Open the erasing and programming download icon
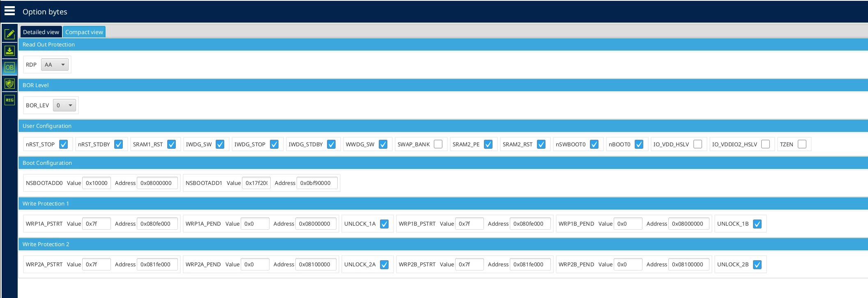 [9, 51]
